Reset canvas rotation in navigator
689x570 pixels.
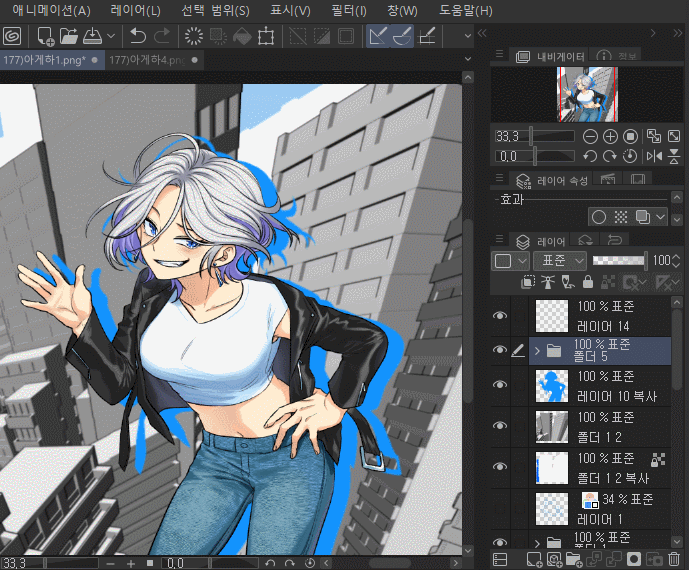[x=630, y=156]
